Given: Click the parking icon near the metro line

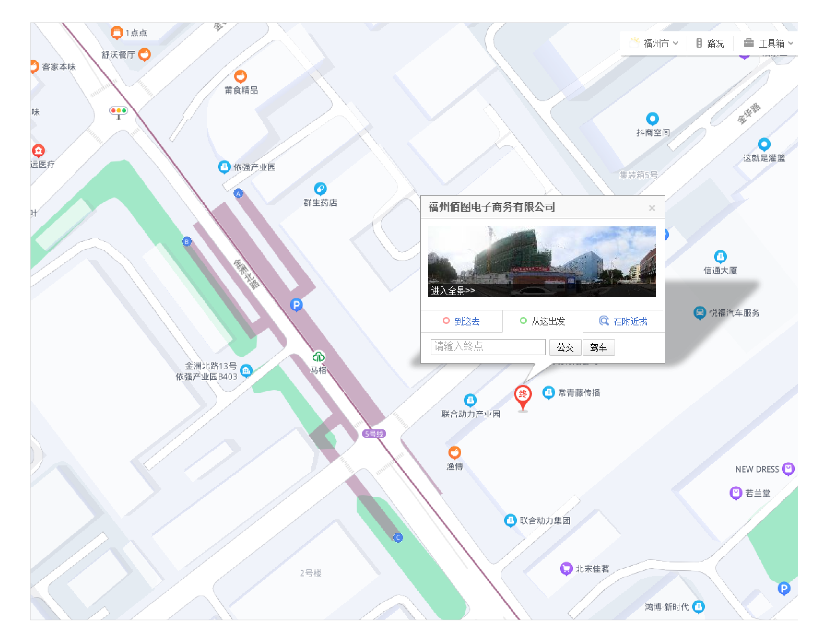Looking at the screenshot, I should pos(296,305).
